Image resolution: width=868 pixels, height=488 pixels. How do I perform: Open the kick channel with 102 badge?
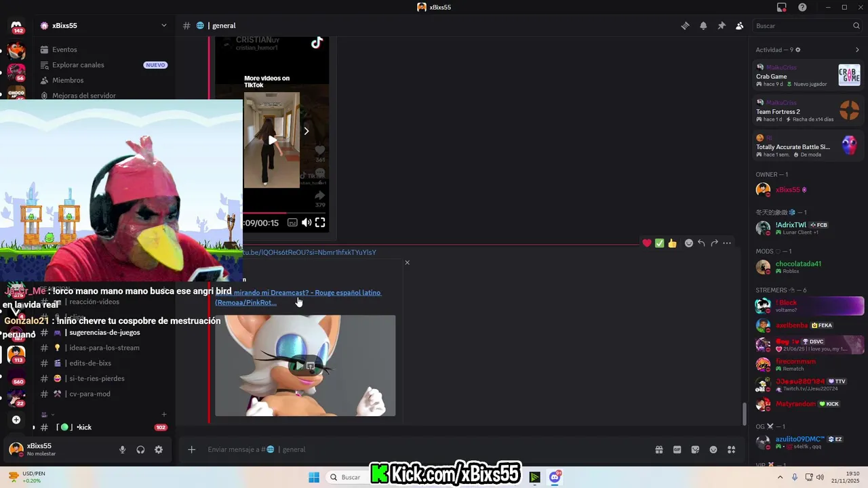coord(104,427)
